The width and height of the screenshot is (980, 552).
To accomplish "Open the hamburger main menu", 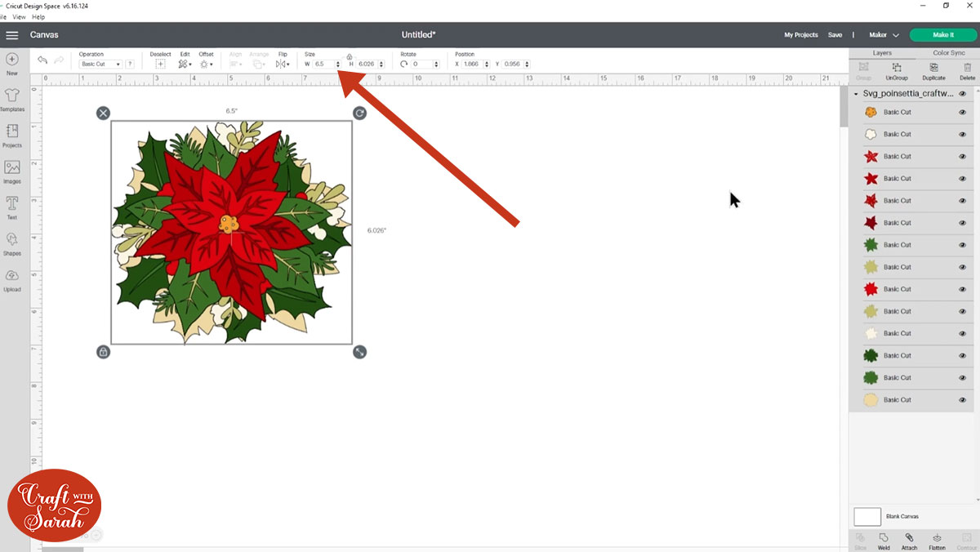I will [x=11, y=35].
